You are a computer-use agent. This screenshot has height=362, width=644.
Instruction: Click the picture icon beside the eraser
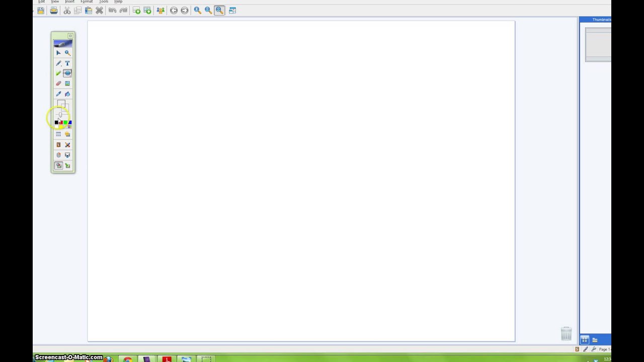[x=67, y=83]
